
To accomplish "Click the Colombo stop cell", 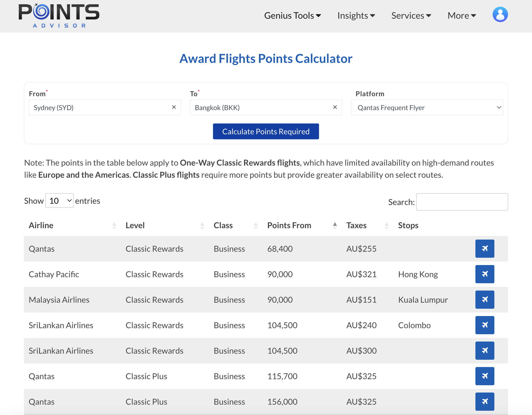I will pos(414,325).
